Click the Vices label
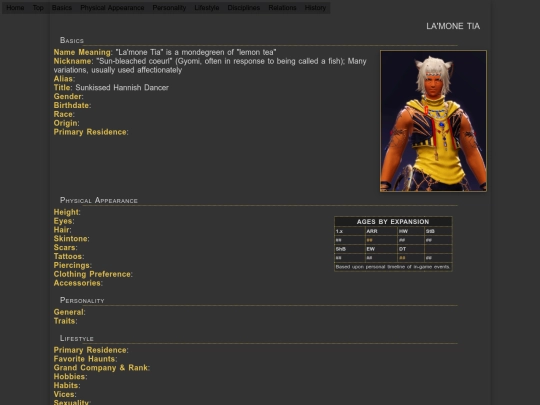Image resolution: width=540 pixels, height=405 pixels. 65,395
